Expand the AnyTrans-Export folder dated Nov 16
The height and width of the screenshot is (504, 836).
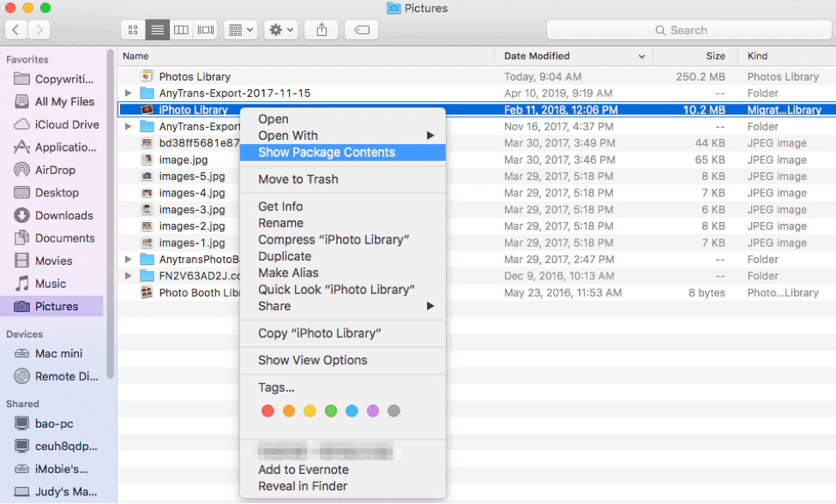128,127
